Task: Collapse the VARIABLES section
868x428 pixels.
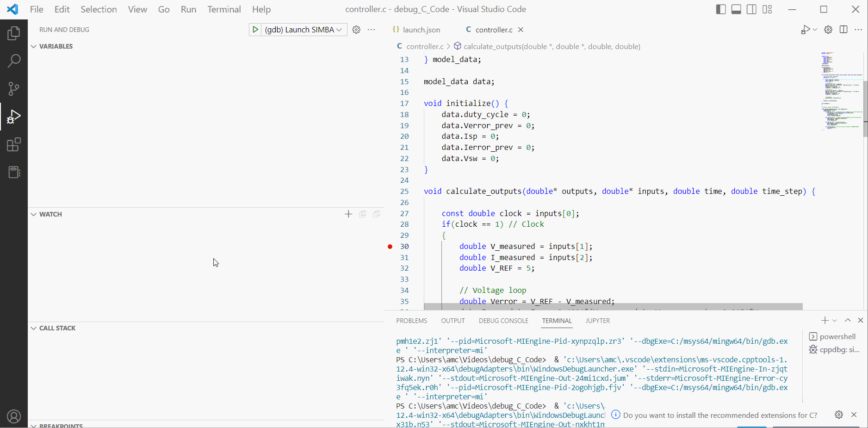Action: click(x=52, y=46)
